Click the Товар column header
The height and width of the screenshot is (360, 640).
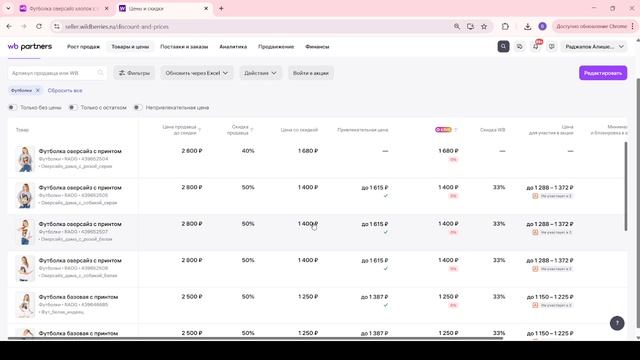22,130
